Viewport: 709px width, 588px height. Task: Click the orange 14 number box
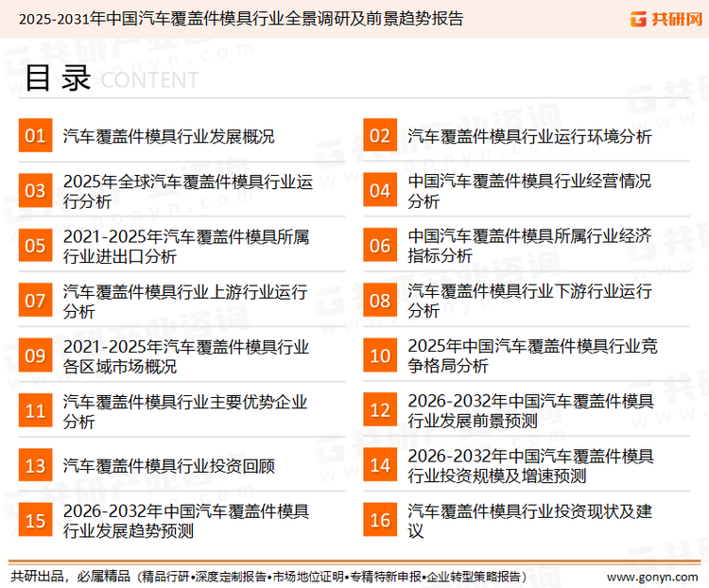tap(380, 465)
